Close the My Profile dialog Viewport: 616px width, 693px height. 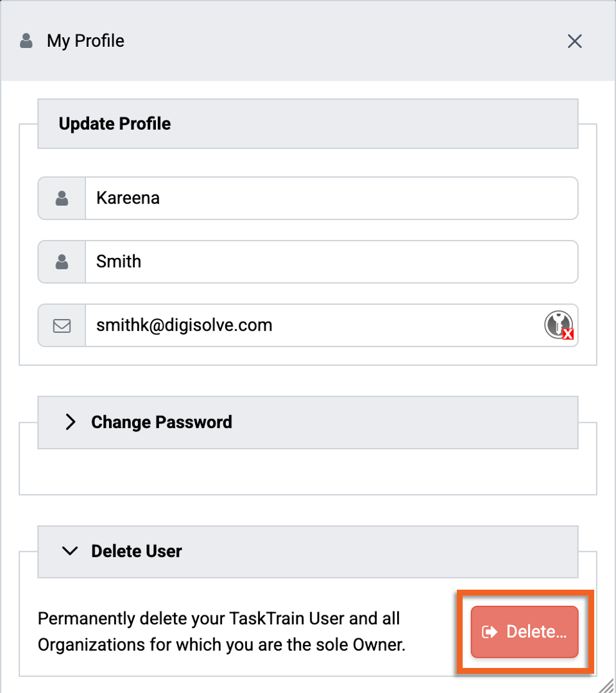coord(574,41)
